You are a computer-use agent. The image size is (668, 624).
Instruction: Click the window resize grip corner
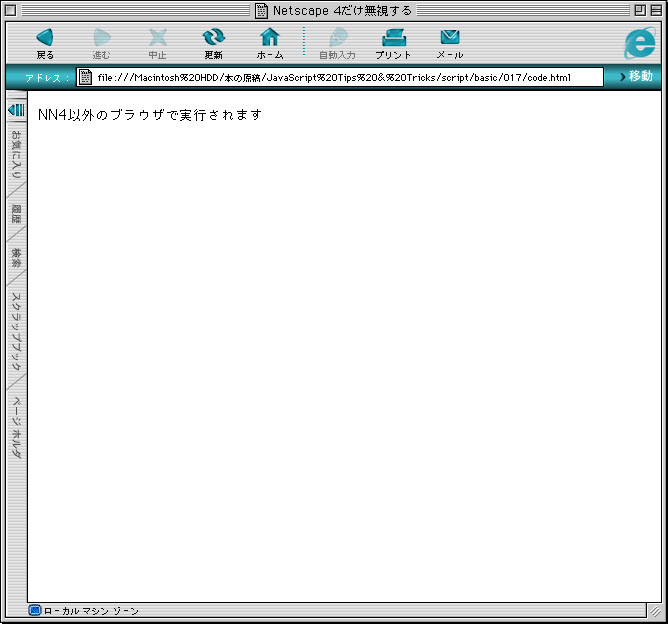tap(654, 610)
